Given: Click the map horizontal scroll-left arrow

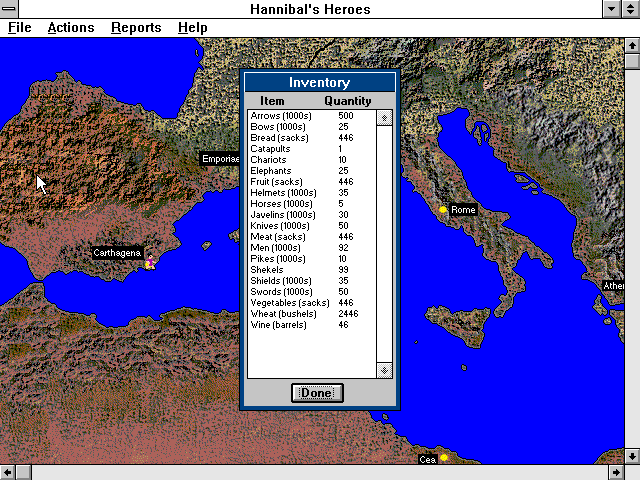Looking at the screenshot, I should coord(8,472).
